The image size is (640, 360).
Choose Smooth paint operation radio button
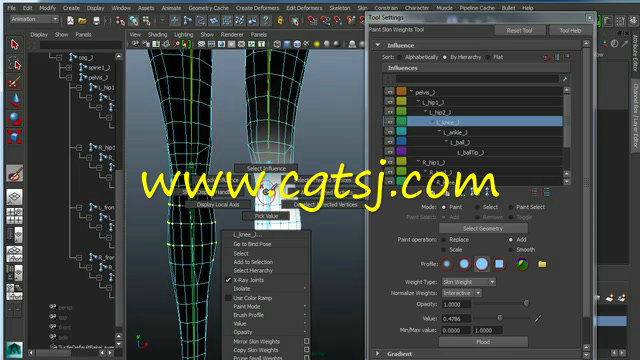(511, 249)
